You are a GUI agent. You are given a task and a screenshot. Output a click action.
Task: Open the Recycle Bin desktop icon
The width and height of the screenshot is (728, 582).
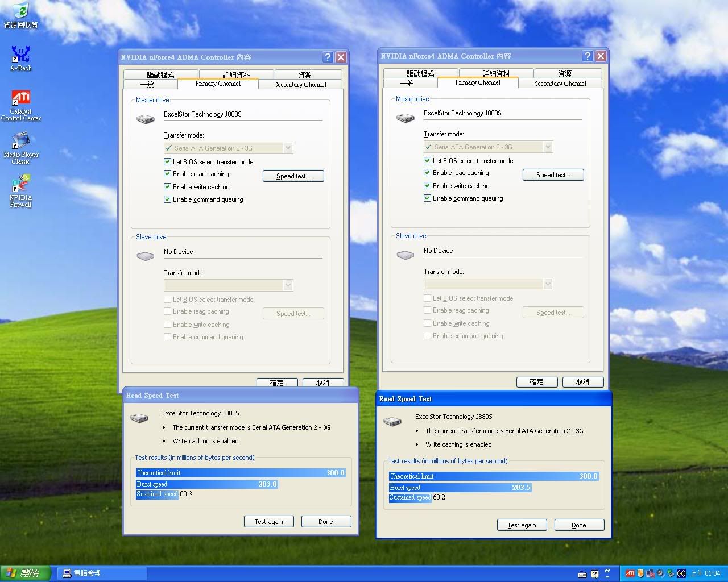pyautogui.click(x=20, y=15)
